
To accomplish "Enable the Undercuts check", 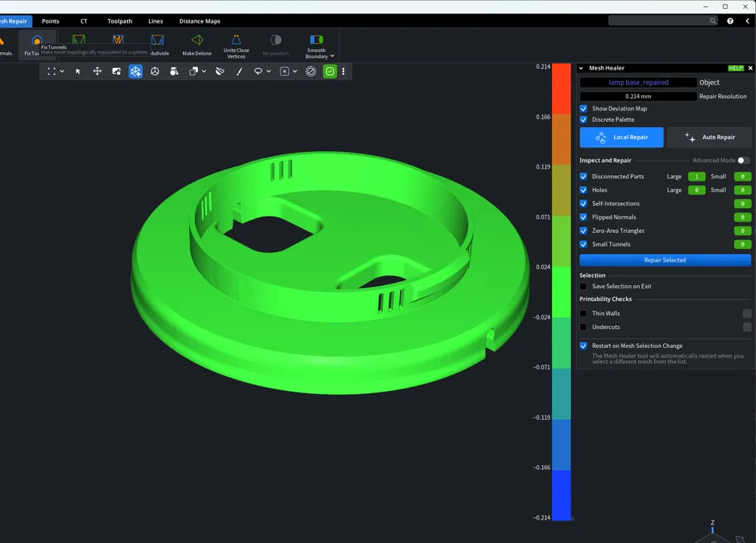I will pyautogui.click(x=584, y=327).
